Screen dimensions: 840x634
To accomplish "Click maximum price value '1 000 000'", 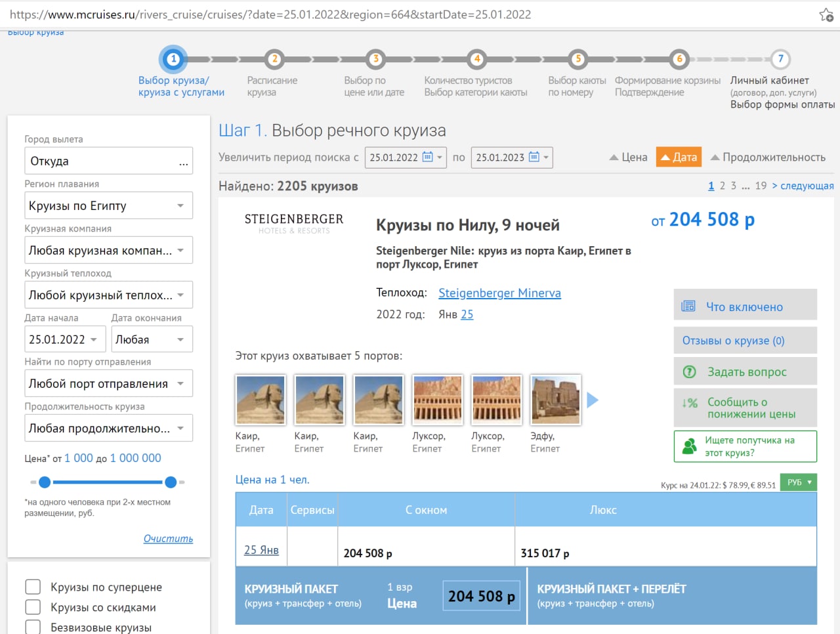I will click(x=135, y=458).
